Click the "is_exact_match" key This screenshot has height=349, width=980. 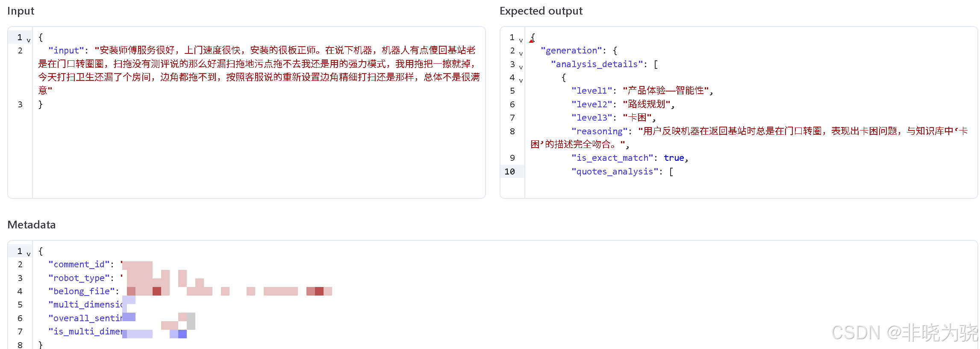pos(612,158)
